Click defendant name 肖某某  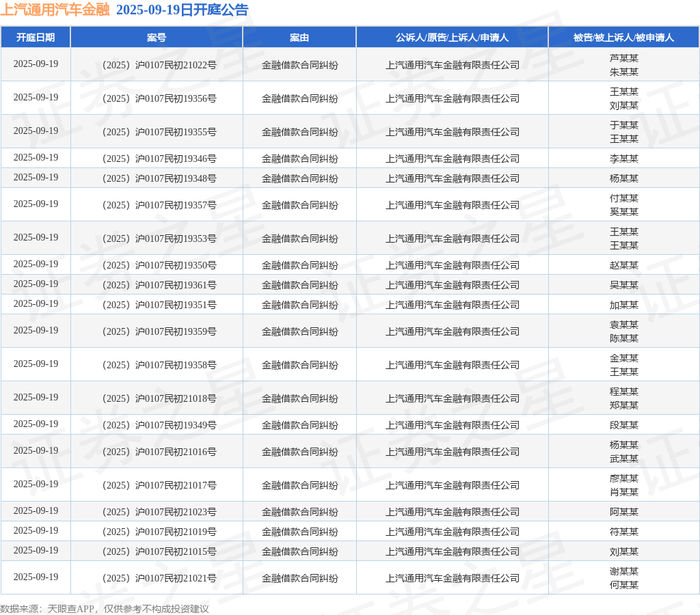coord(623,492)
